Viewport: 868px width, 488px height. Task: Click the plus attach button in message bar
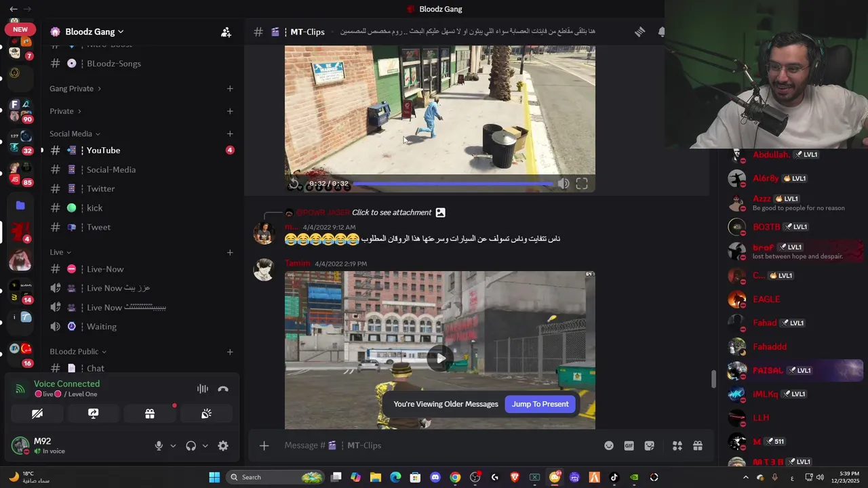pyautogui.click(x=264, y=445)
